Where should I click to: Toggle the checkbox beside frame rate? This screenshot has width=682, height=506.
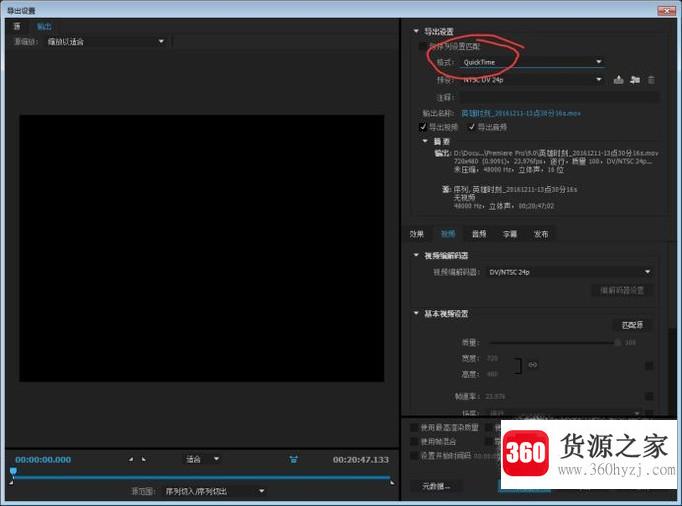tap(649, 396)
